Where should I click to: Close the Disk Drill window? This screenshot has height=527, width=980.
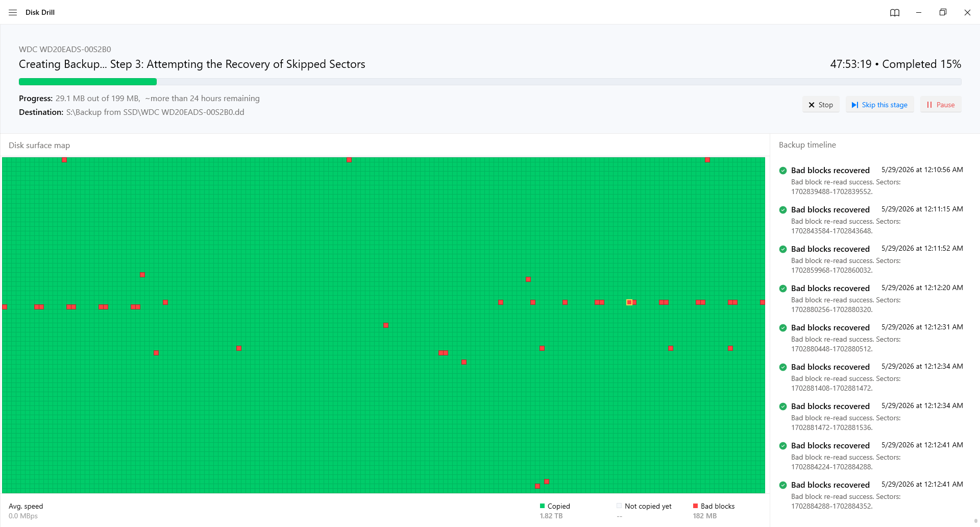tap(967, 12)
